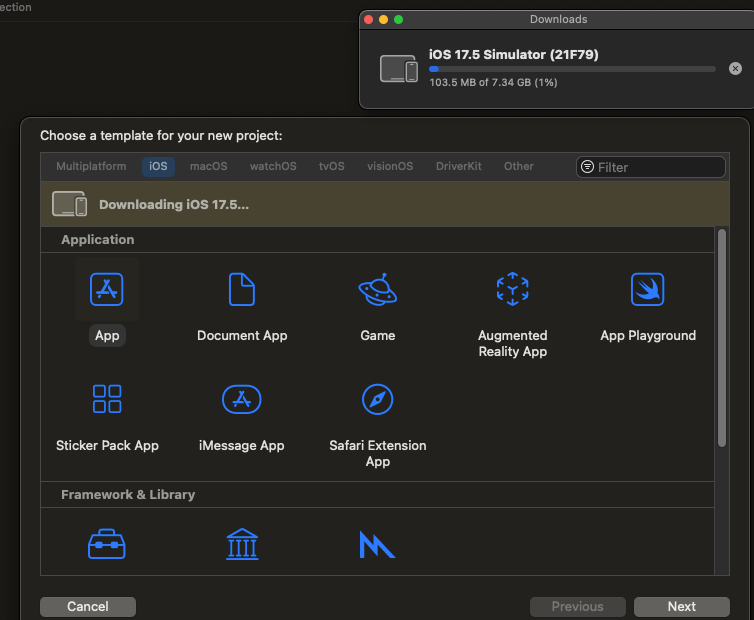Click 'iOS 17.5 Simulator (21F79)' title
This screenshot has height=620, width=754.
[514, 54]
